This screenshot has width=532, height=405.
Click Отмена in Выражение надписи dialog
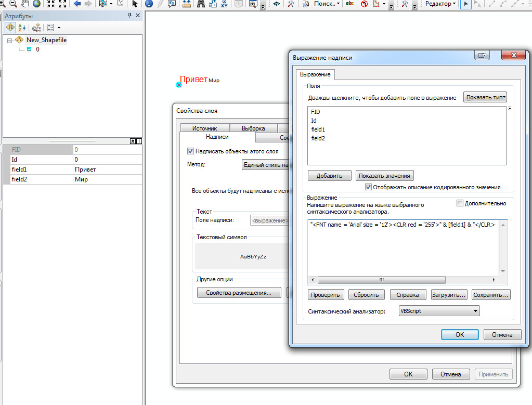point(502,334)
